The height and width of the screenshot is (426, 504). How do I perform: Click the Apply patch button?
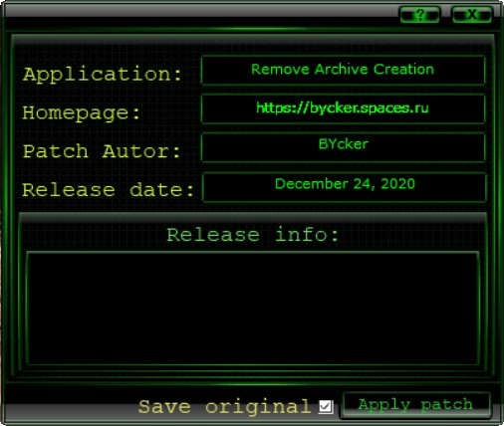415,405
